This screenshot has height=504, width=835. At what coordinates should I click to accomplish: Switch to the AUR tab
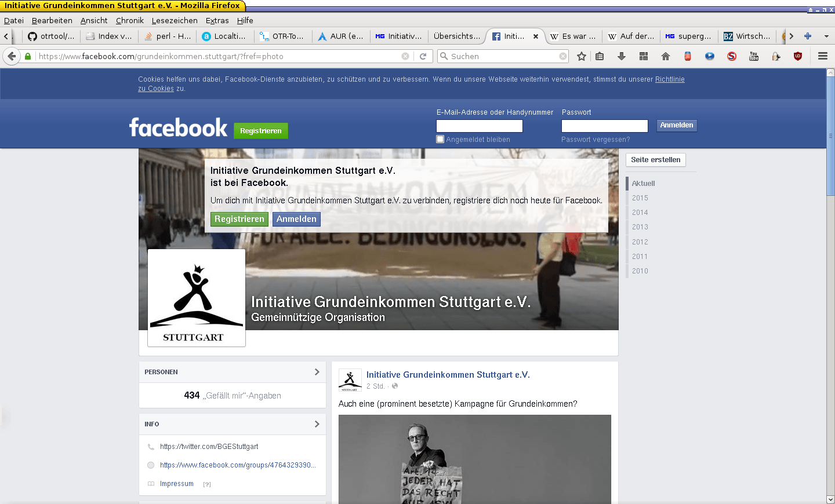point(341,36)
